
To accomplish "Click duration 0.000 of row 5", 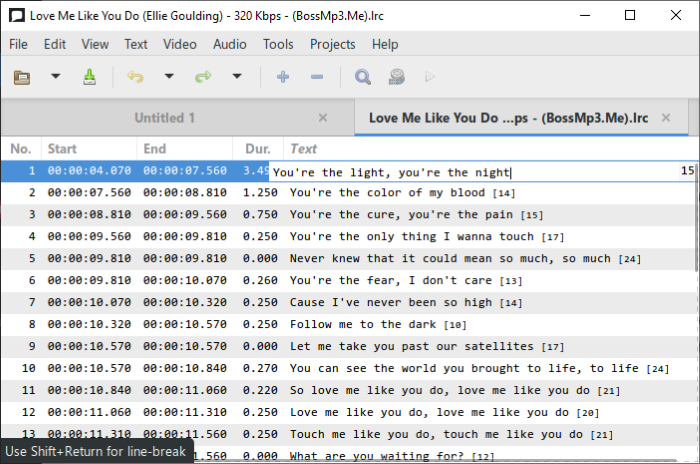I will 260,258.
